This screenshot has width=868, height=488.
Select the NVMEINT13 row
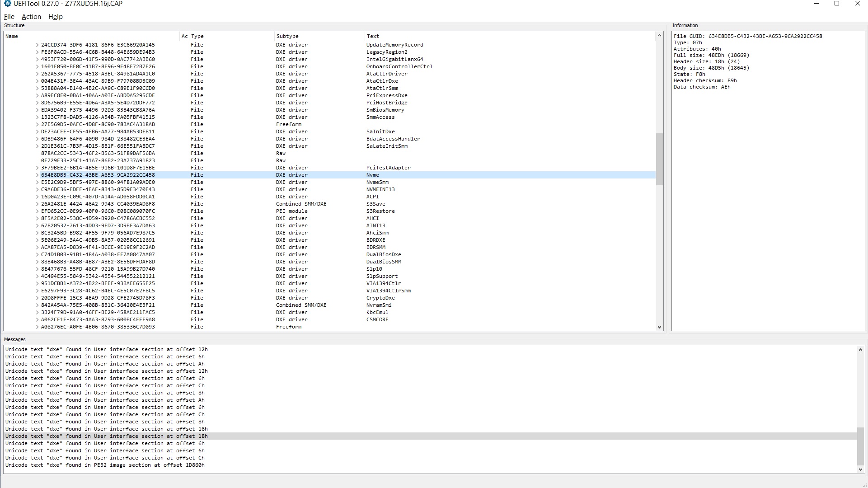(x=330, y=189)
